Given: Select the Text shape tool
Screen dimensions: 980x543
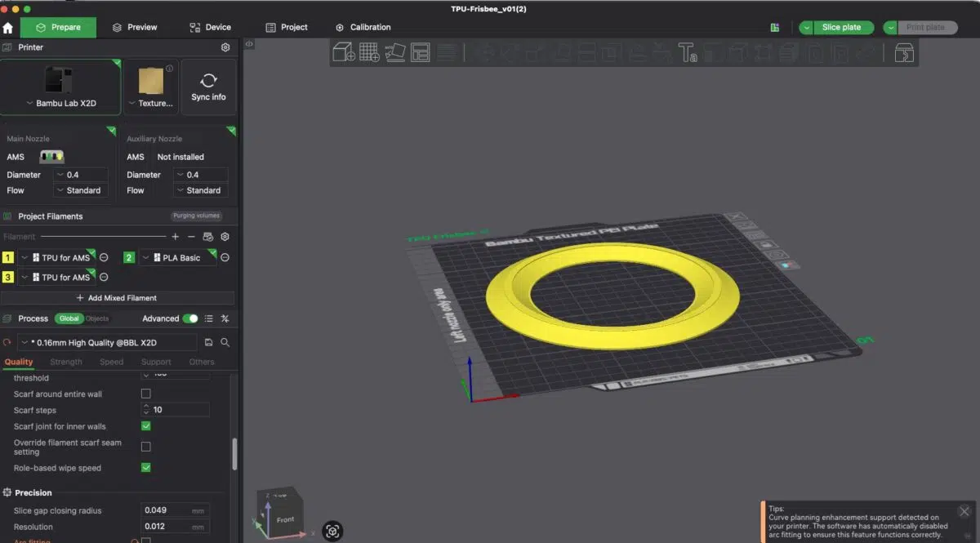Looking at the screenshot, I should pyautogui.click(x=688, y=53).
